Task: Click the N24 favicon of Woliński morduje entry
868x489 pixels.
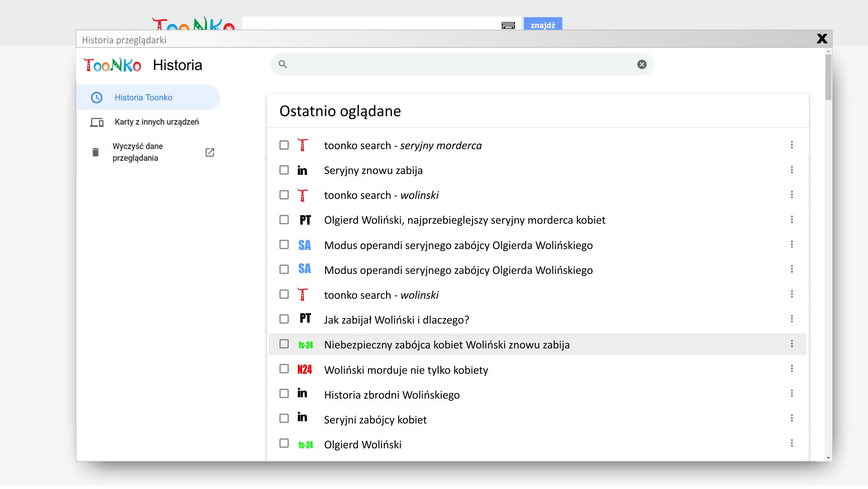Action: (304, 370)
